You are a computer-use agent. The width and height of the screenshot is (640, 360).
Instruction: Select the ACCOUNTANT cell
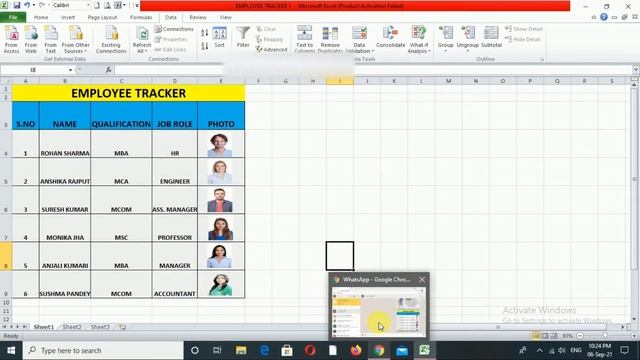coord(175,284)
